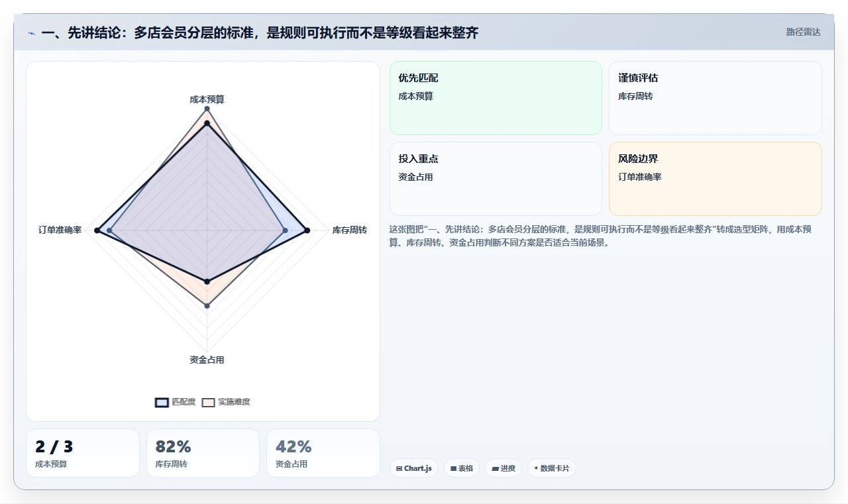Image resolution: width=848 pixels, height=504 pixels.
Task: Click the page title starting 一、先讲结论
Action: point(260,32)
